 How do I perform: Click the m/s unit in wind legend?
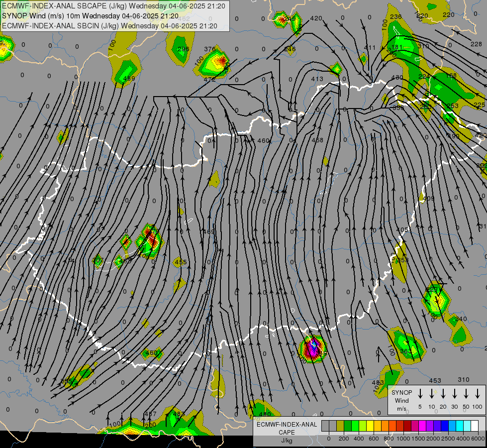[x=401, y=409]
